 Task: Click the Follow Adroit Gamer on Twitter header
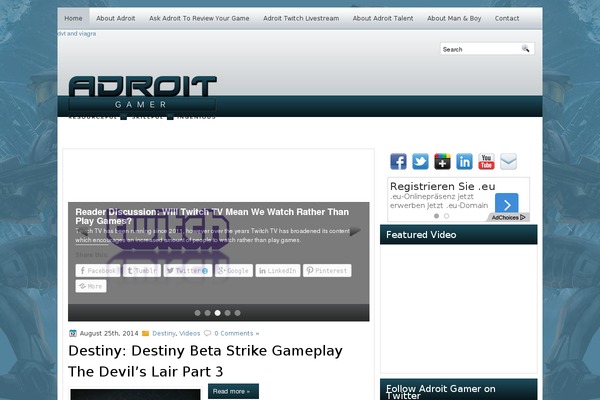point(458,390)
